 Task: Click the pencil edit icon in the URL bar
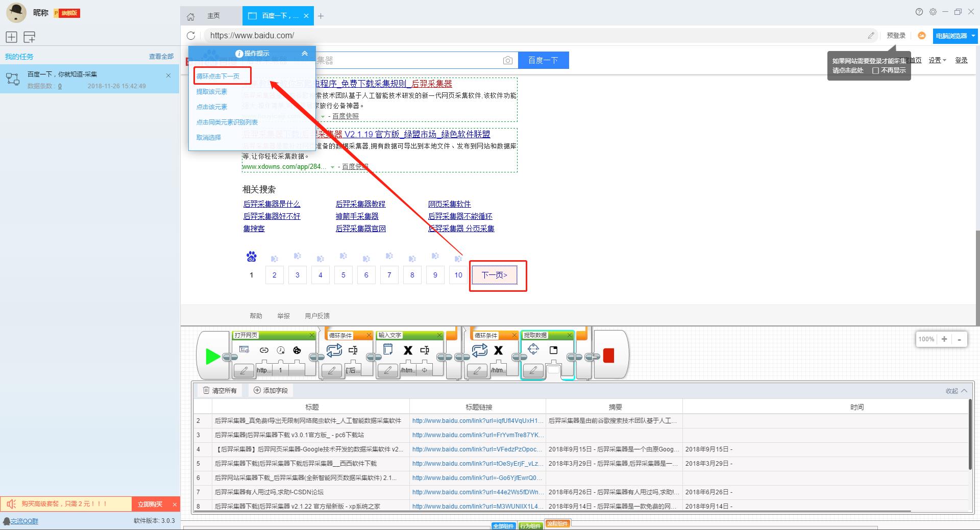[x=871, y=35]
